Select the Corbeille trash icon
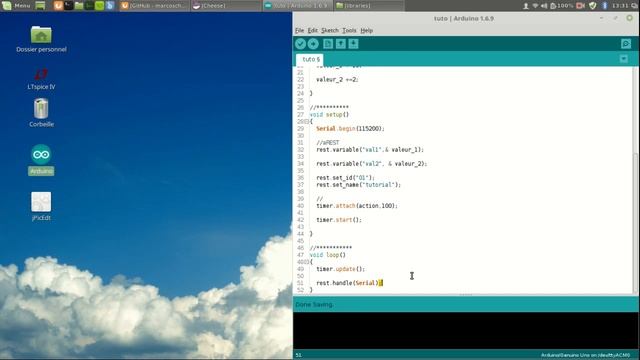Image resolution: width=640 pixels, height=360 pixels. pyautogui.click(x=41, y=113)
